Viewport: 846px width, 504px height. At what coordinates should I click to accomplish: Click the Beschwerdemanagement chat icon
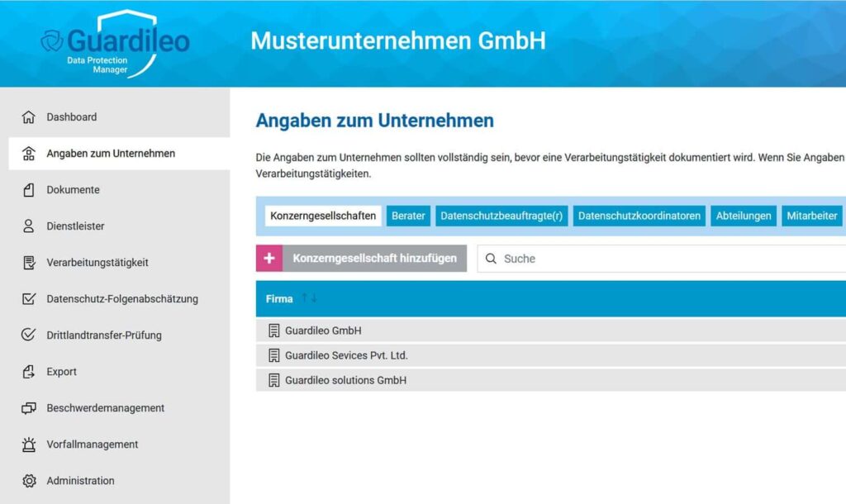click(29, 408)
